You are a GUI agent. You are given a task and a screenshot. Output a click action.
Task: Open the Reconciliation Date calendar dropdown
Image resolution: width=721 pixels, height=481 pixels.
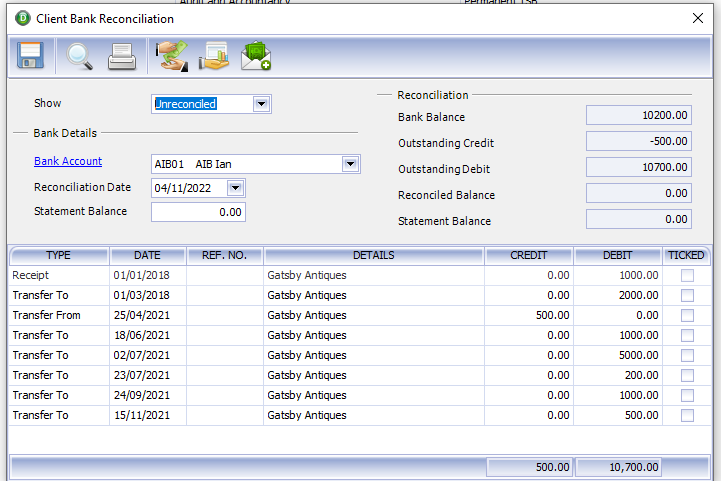click(x=235, y=188)
